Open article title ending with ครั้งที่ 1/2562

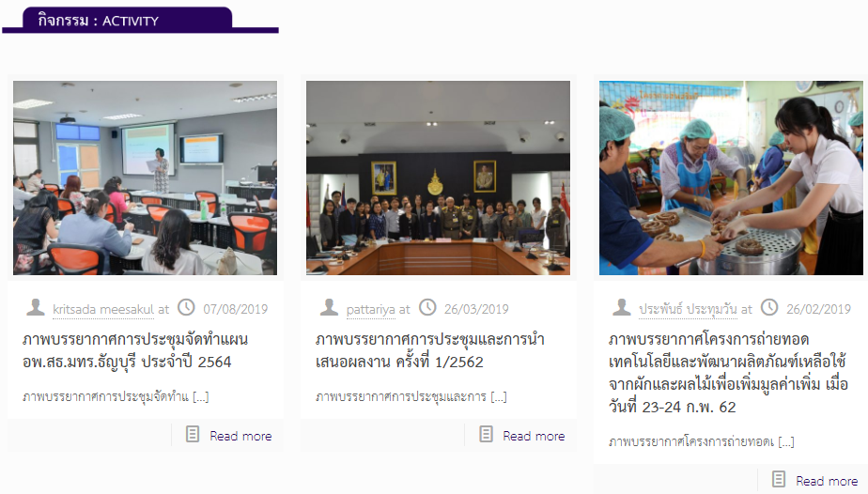(430, 350)
